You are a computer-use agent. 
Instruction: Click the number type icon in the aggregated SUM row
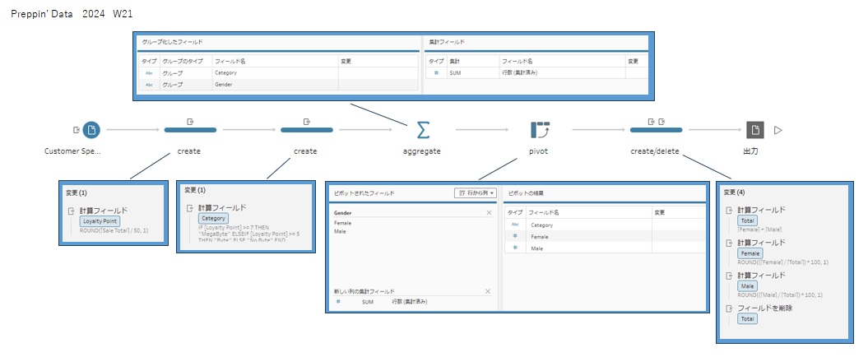435,72
